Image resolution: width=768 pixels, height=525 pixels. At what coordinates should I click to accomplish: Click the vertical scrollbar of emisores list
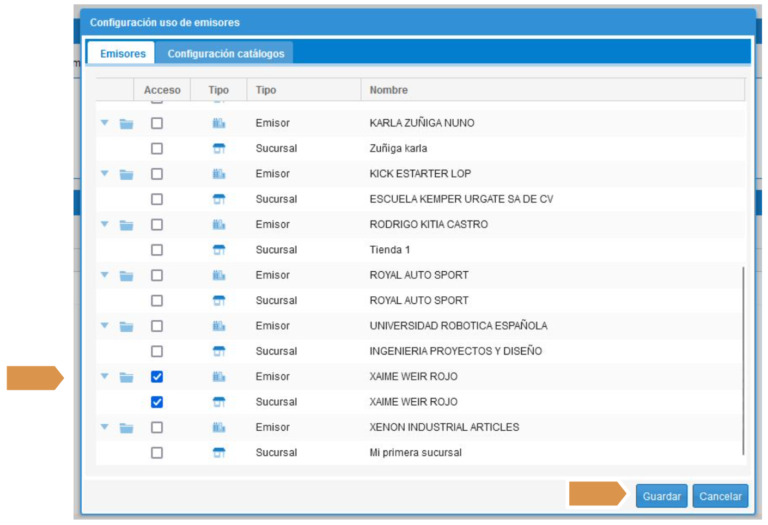[743, 360]
